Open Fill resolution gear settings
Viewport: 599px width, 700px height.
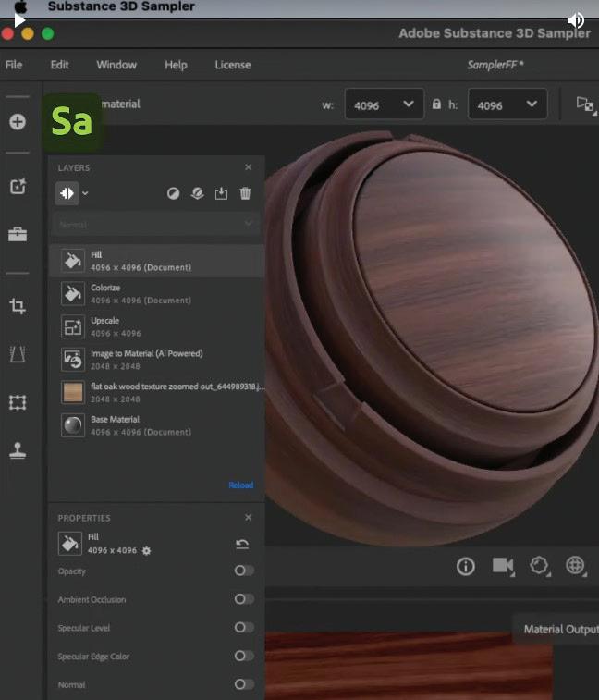tap(146, 551)
